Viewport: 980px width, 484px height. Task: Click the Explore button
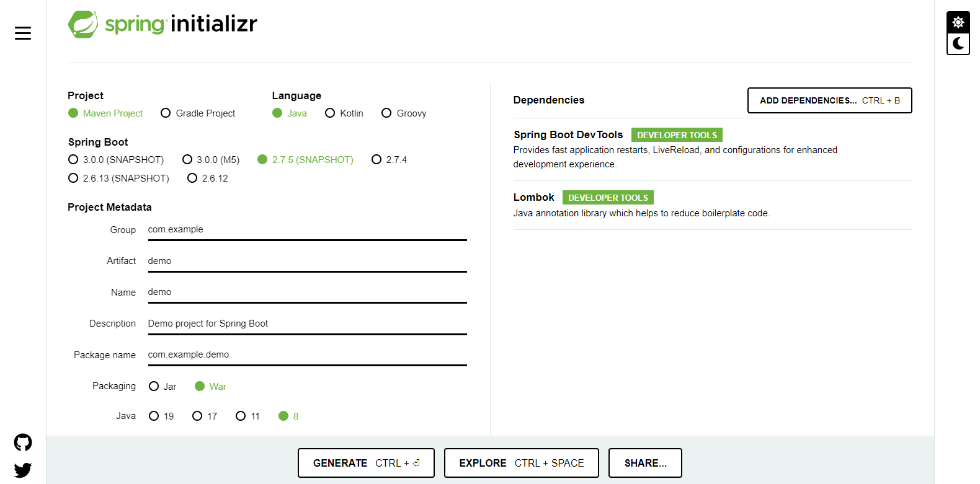click(x=522, y=463)
